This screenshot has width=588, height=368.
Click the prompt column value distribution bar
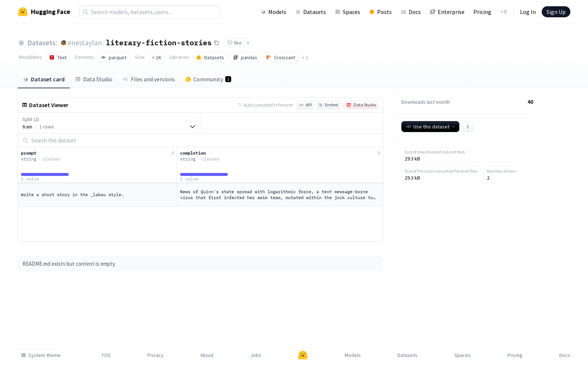(45, 174)
